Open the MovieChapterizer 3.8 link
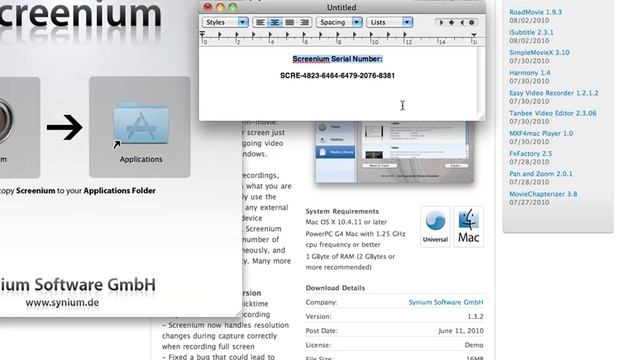The height and width of the screenshot is (360, 640). [x=543, y=194]
